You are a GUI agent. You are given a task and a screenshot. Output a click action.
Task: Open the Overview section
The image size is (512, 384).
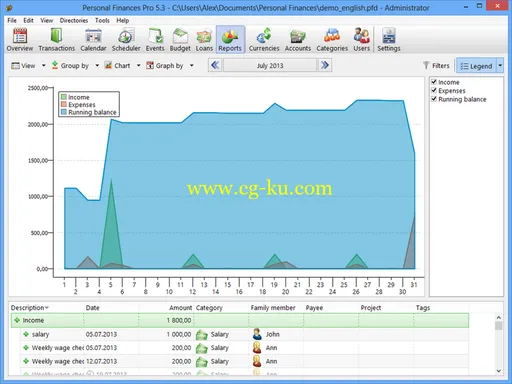(x=20, y=40)
